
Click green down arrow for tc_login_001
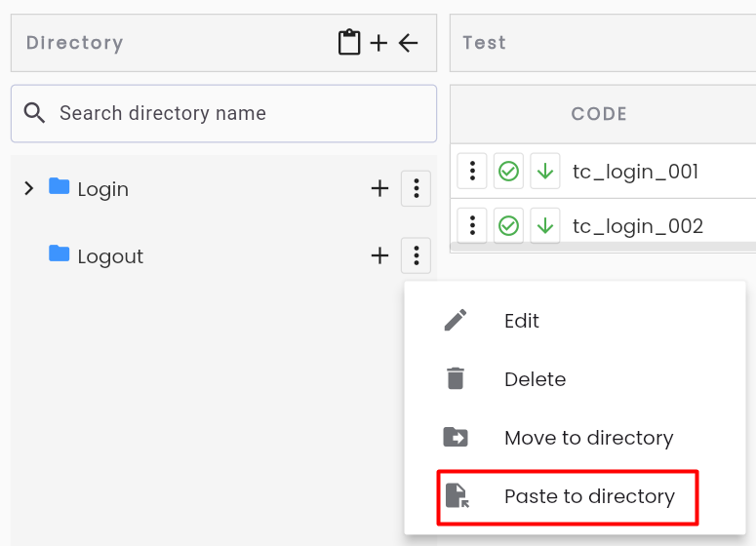click(545, 171)
